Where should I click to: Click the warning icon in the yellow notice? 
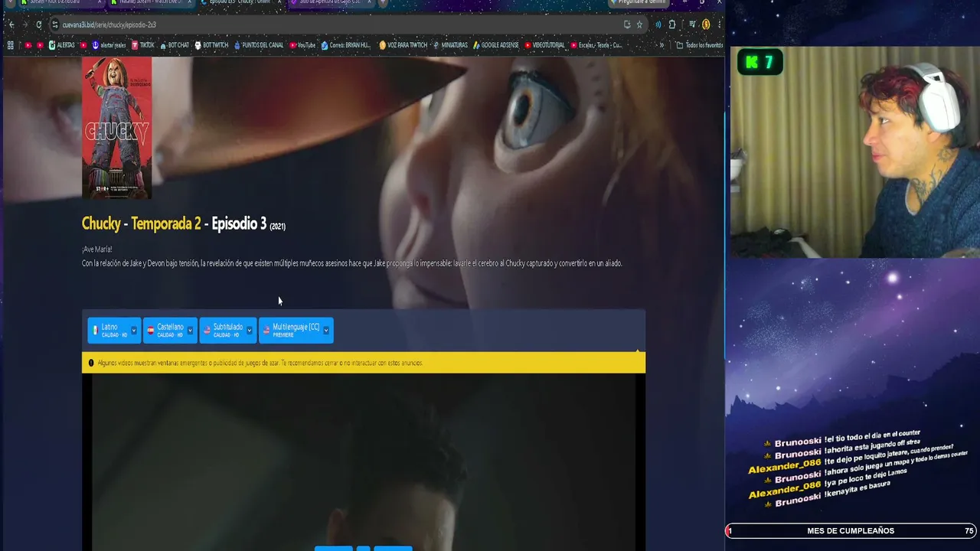click(91, 363)
